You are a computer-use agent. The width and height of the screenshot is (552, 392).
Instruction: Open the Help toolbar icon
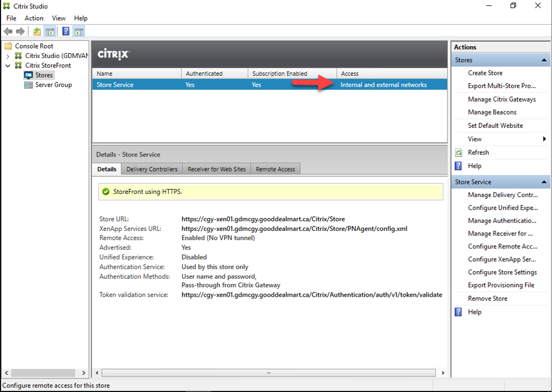(x=66, y=31)
